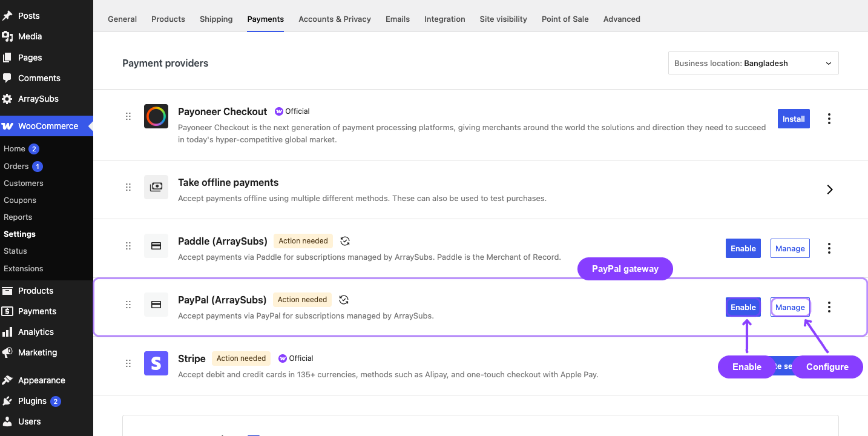Select the Payments tab
The image size is (868, 436).
coord(266,19)
